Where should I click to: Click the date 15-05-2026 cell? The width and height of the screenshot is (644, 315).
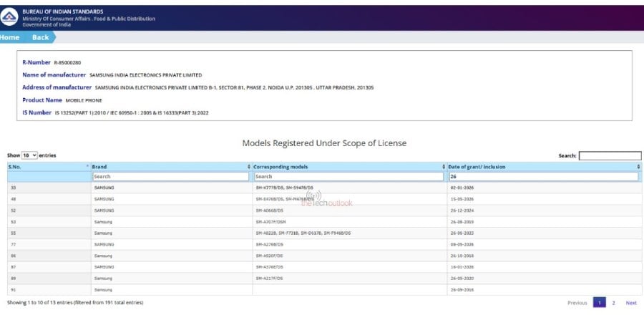pyautogui.click(x=545, y=199)
